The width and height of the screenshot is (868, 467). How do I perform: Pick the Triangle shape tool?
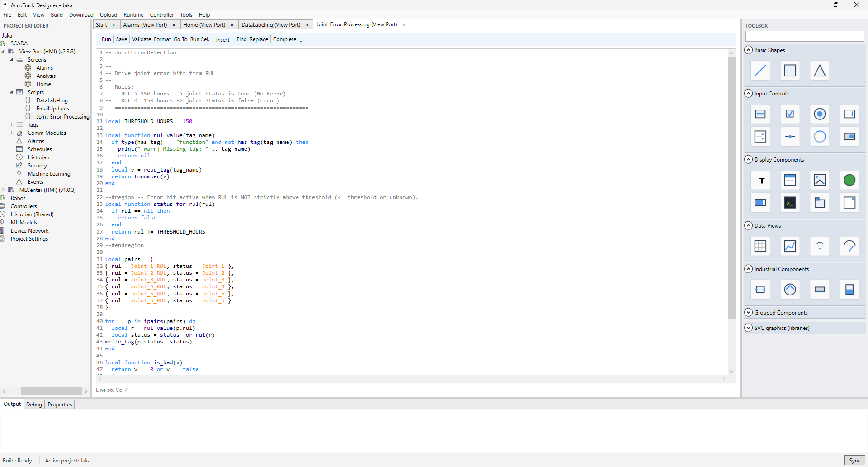[820, 71]
